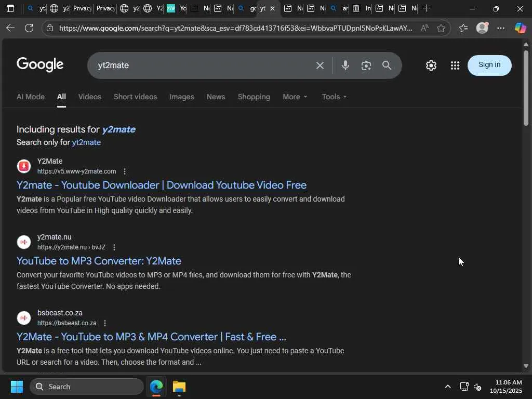
Task: Open network status icon in system tray
Action: coord(464,387)
